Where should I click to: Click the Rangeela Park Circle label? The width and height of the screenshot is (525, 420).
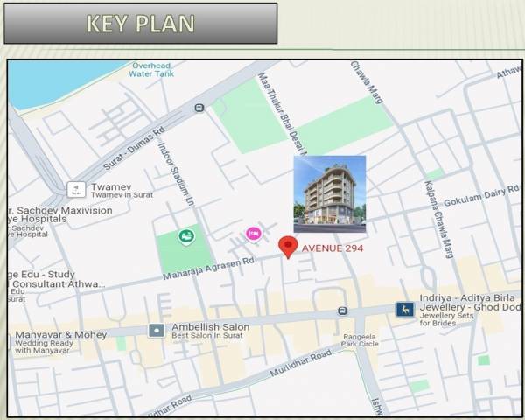pyautogui.click(x=360, y=340)
